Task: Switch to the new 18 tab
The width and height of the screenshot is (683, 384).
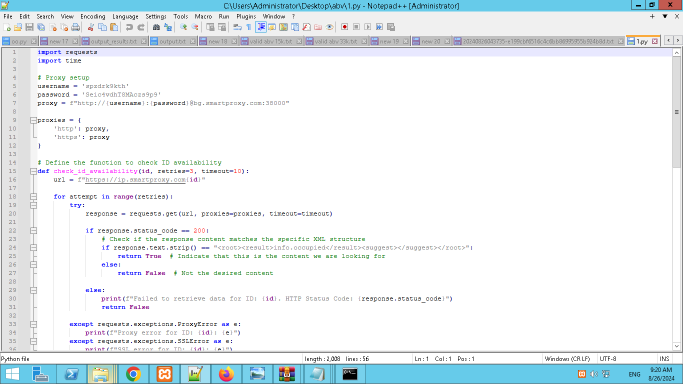Action: pyautogui.click(x=217, y=41)
